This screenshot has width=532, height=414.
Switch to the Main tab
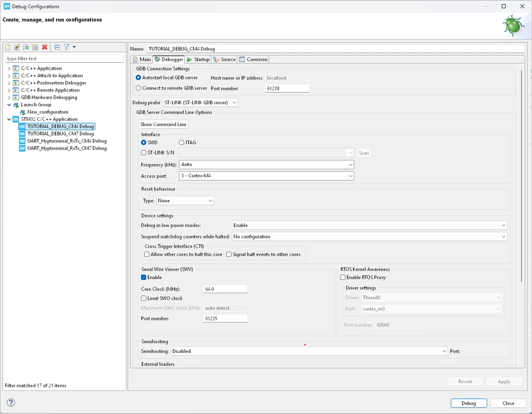point(142,60)
